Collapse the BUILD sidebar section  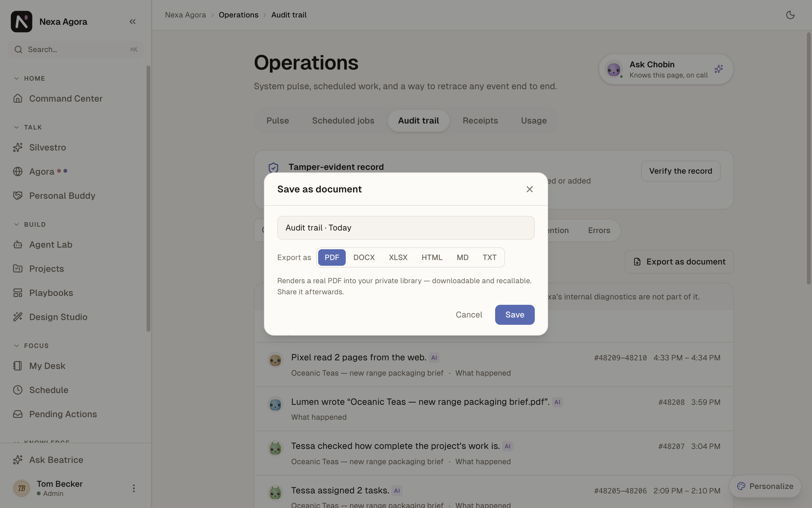click(30, 224)
